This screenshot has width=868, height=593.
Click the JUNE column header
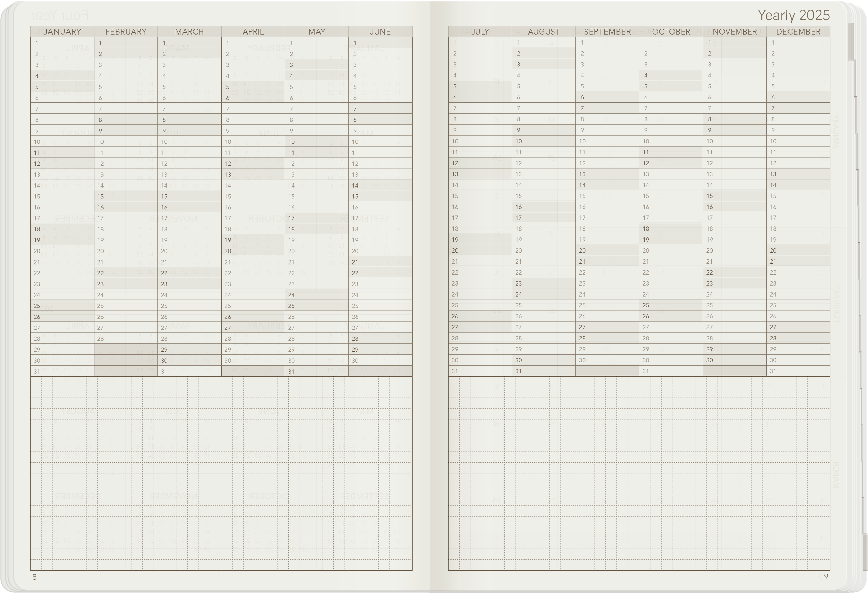click(380, 32)
